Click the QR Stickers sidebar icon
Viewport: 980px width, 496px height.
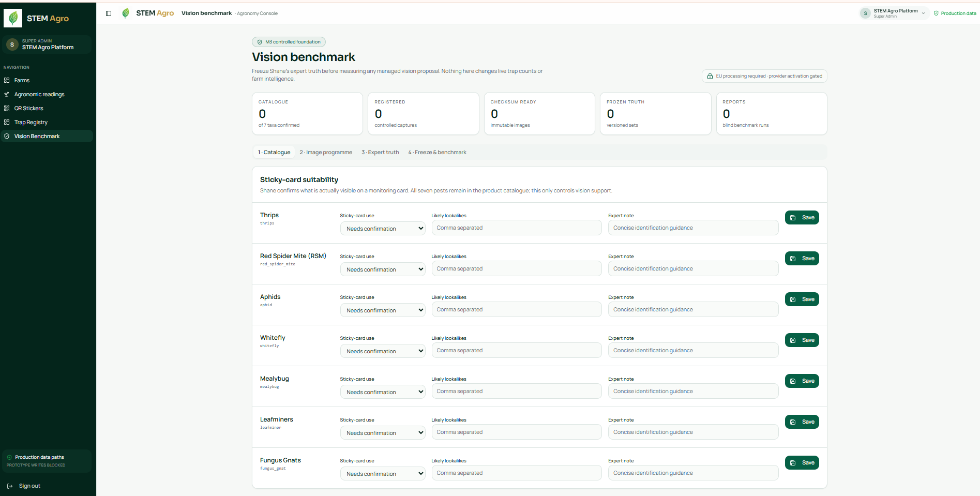[x=7, y=108]
